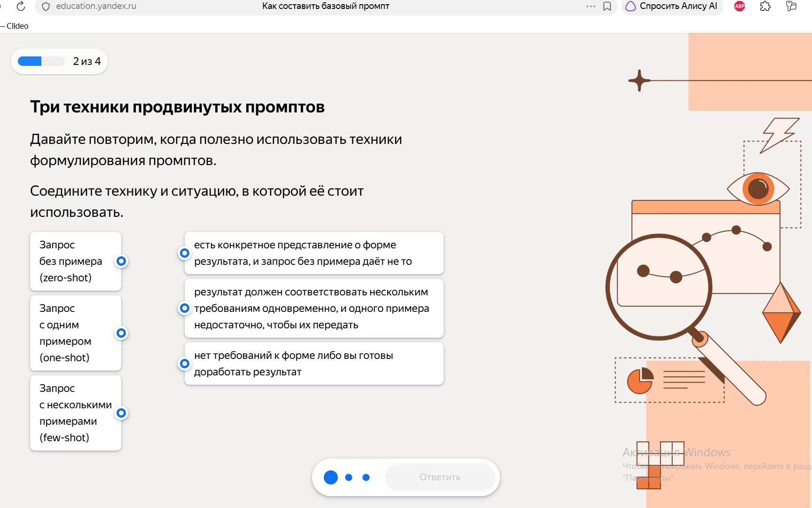Click the «Спросить Алису AI» button

(672, 7)
